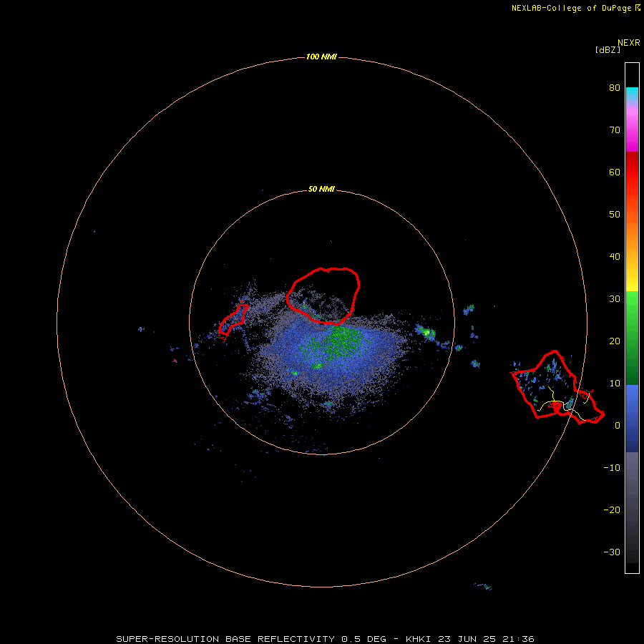Click the 50 dBZ scale value
This screenshot has width=644, height=644.
615,215
